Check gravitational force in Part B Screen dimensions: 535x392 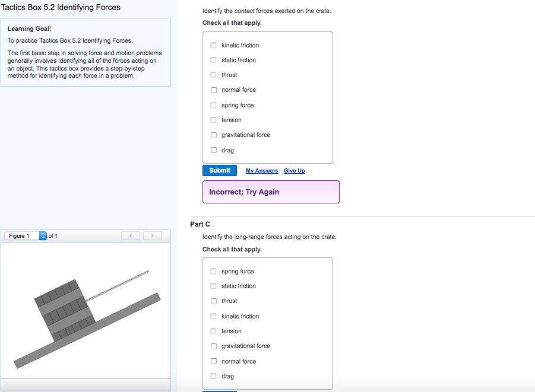tap(213, 135)
